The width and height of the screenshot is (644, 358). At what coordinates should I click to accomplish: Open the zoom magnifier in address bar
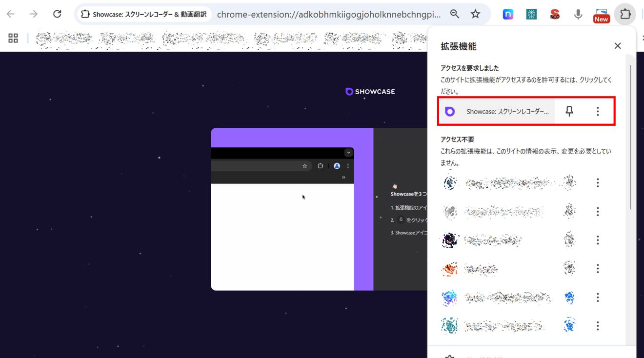tap(455, 14)
